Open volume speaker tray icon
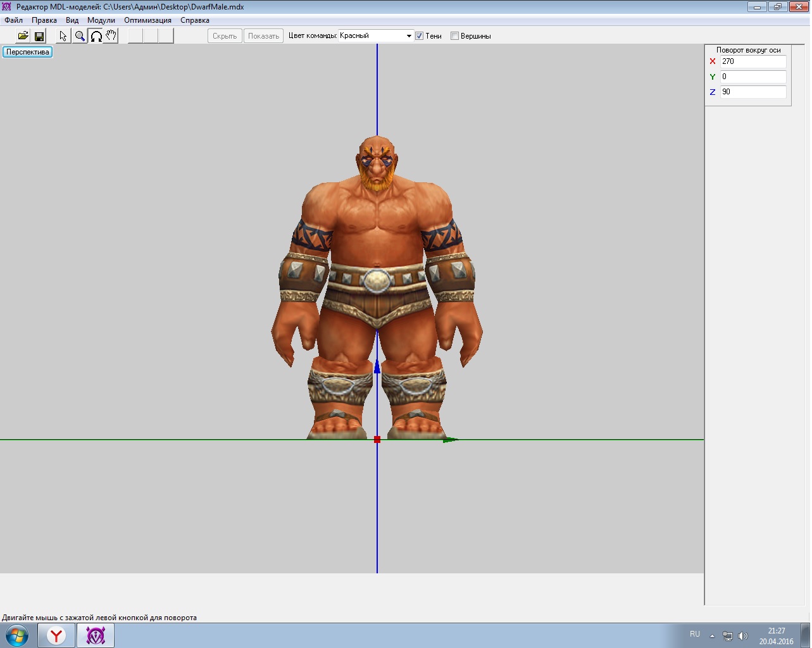The height and width of the screenshot is (648, 812). [743, 636]
